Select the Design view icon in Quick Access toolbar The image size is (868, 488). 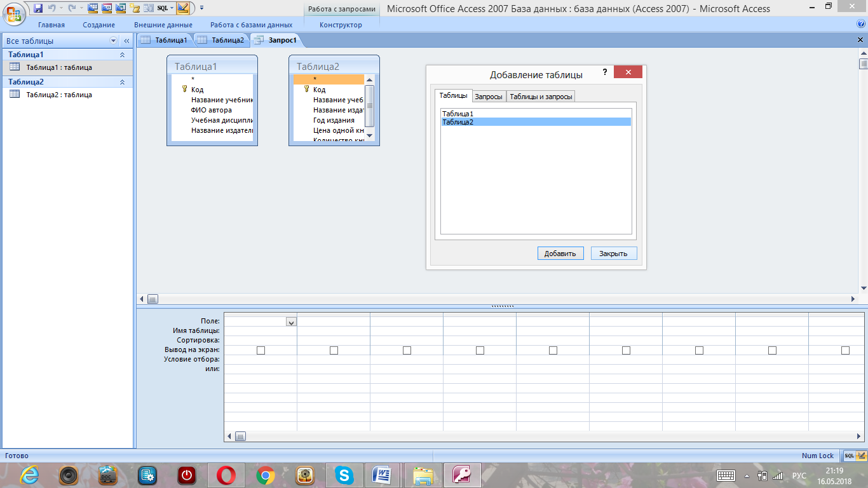(x=183, y=8)
